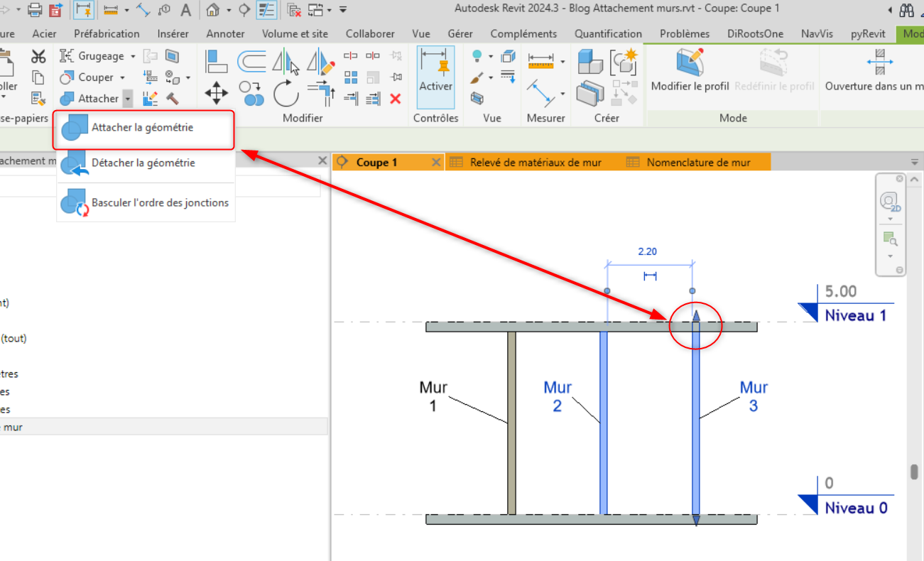
Task: Click the 2.20 dimension value
Action: (x=647, y=251)
